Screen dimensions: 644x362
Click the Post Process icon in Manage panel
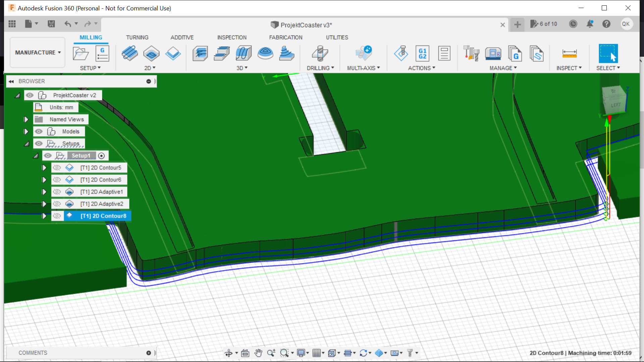click(x=515, y=54)
